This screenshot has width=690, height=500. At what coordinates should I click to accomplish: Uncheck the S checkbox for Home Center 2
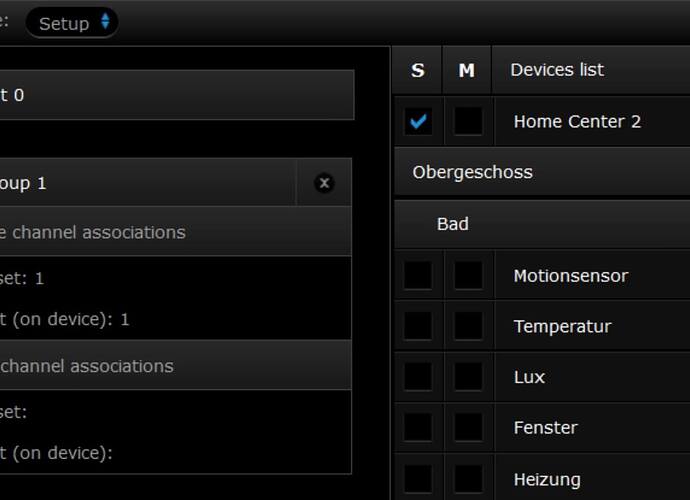click(418, 122)
